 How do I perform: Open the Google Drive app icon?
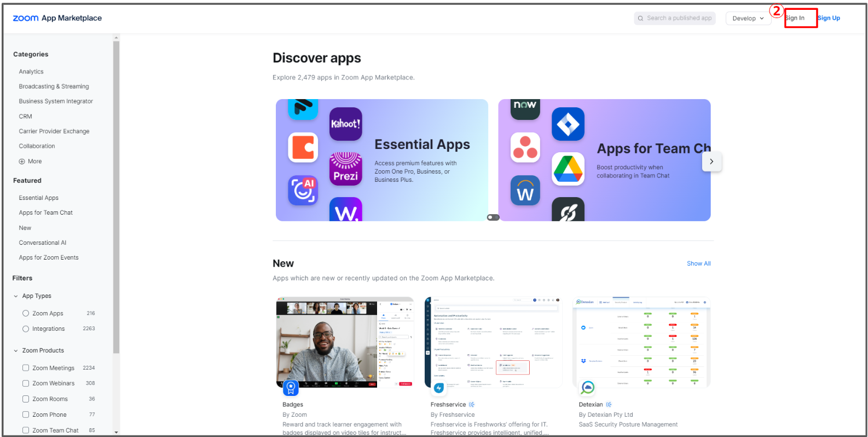pos(568,169)
